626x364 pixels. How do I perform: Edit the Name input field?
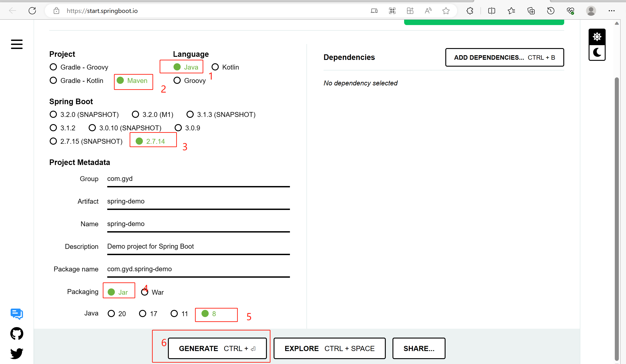coord(199,224)
